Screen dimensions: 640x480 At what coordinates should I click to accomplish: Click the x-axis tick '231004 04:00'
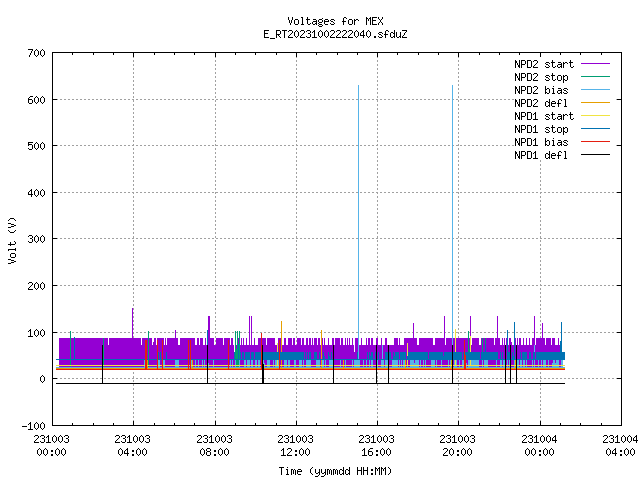(x=620, y=446)
